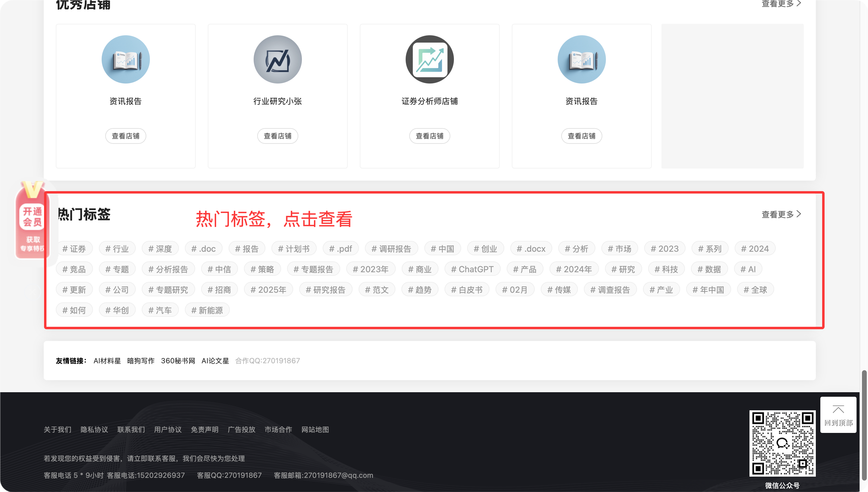
Task: Open the 暗狗写作 friend link
Action: 141,361
